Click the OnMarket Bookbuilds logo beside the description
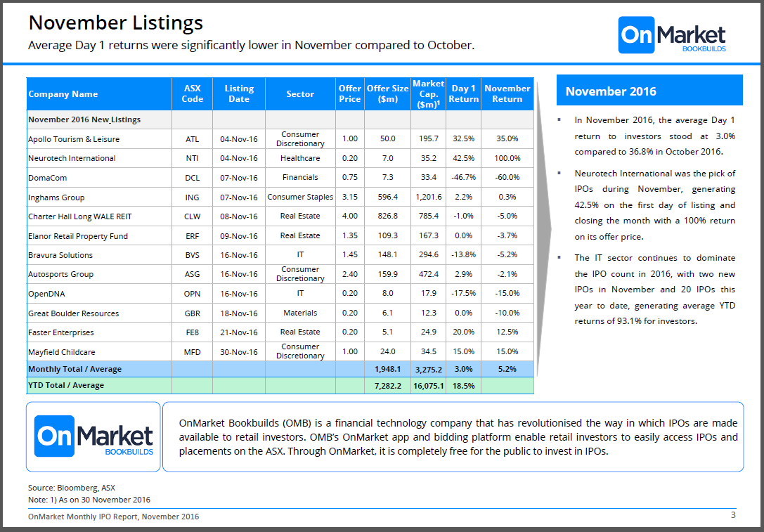Viewport: 764px width, 532px height. click(95, 436)
